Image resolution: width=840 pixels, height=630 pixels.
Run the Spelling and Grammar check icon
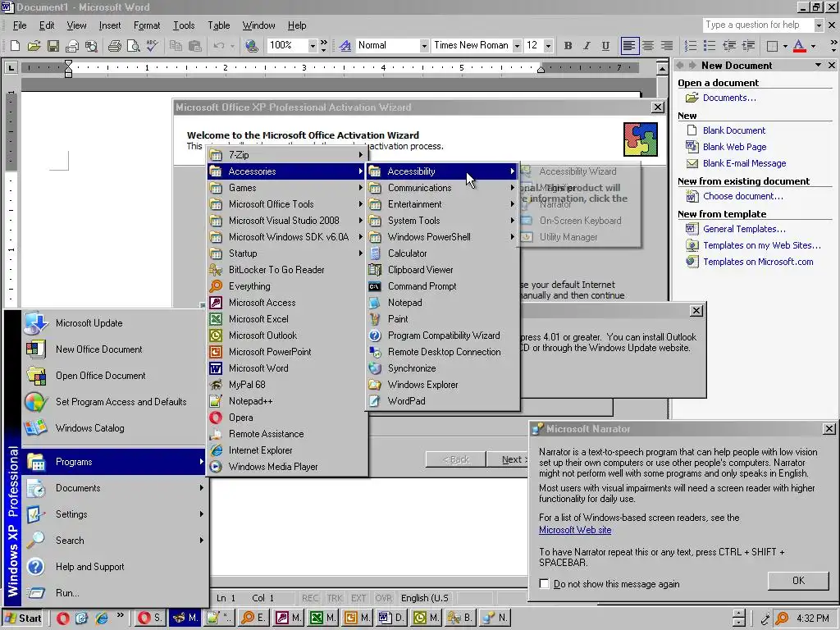coord(152,46)
